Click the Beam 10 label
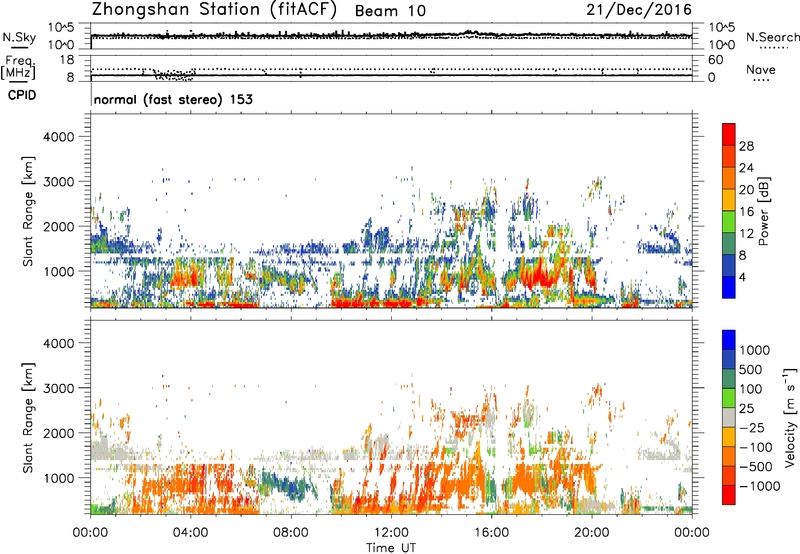 [390, 11]
